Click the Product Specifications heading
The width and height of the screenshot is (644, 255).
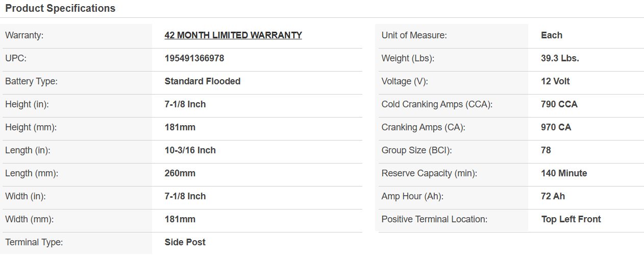60,8
